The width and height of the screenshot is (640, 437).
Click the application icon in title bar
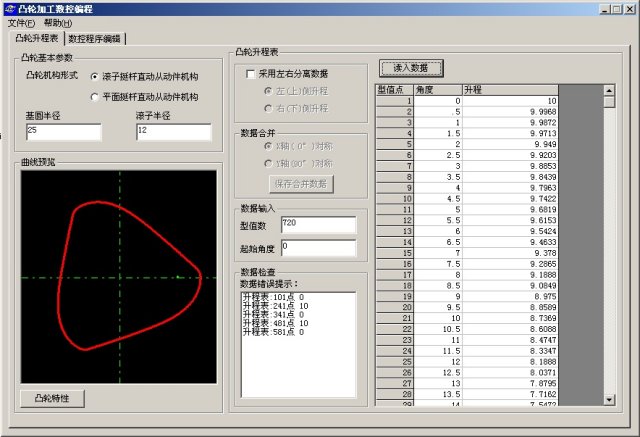tap(10, 9)
